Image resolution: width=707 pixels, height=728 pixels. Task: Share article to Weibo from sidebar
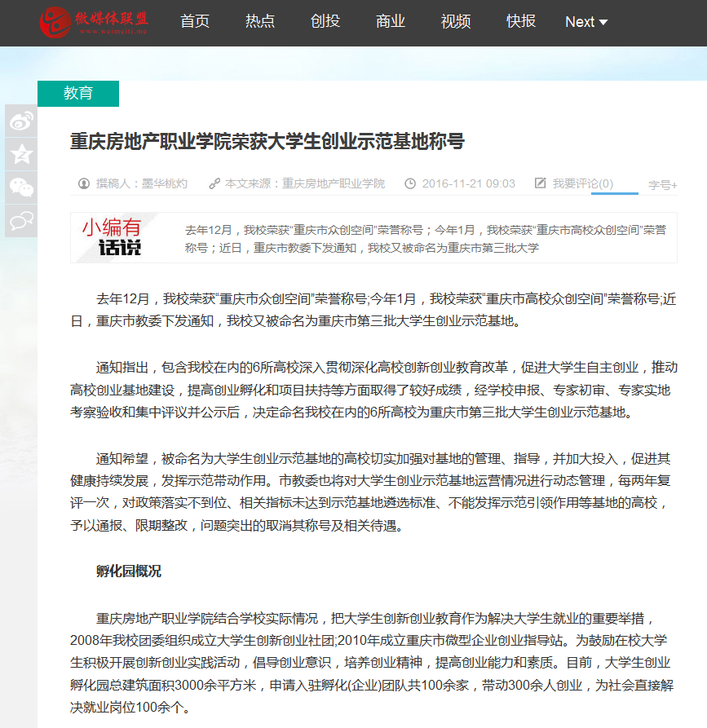21,121
